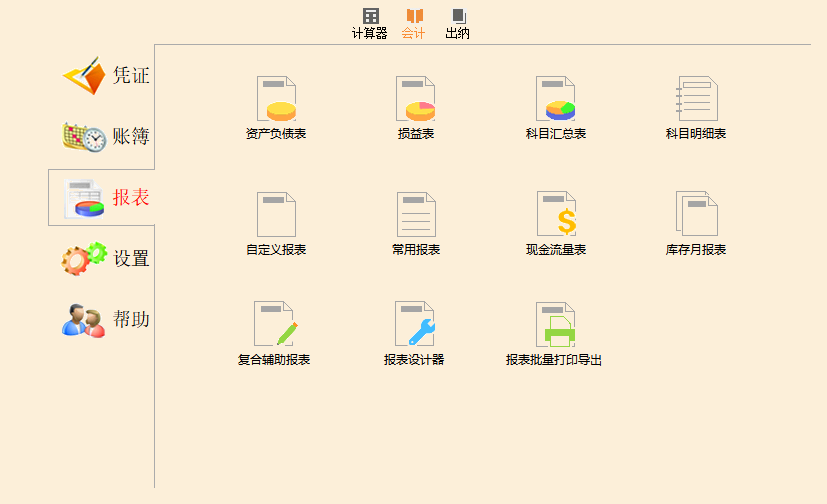
Task: Open the 现金流量表 cash flow icon
Action: pos(556,214)
